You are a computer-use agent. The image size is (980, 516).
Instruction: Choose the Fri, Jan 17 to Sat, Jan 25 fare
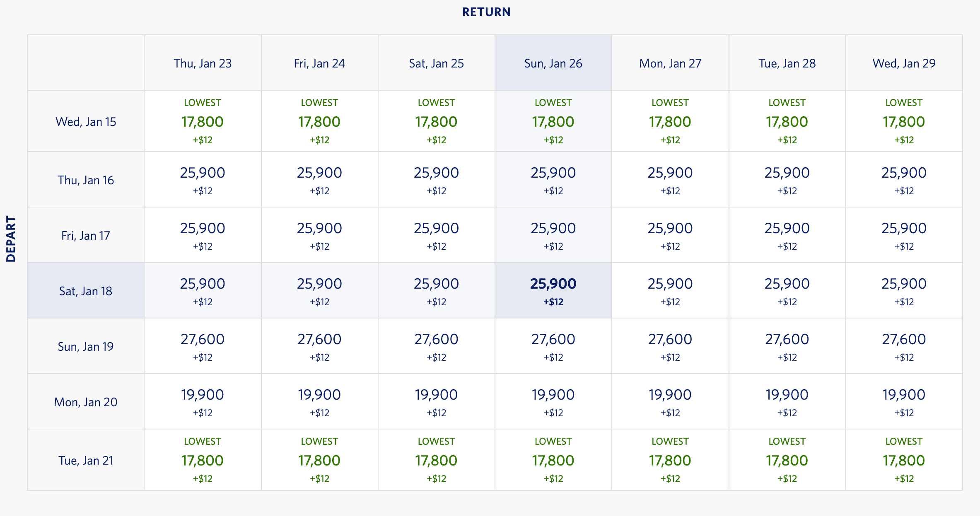pos(436,235)
